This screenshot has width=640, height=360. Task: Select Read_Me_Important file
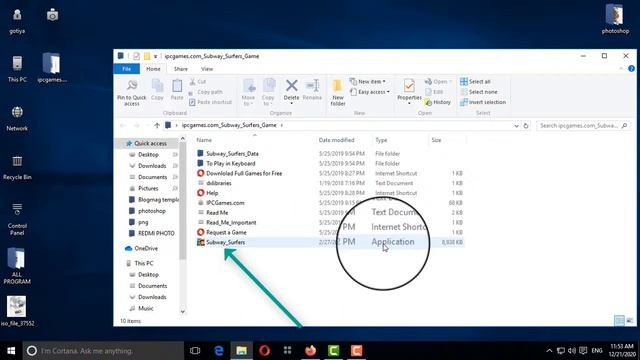(231, 222)
